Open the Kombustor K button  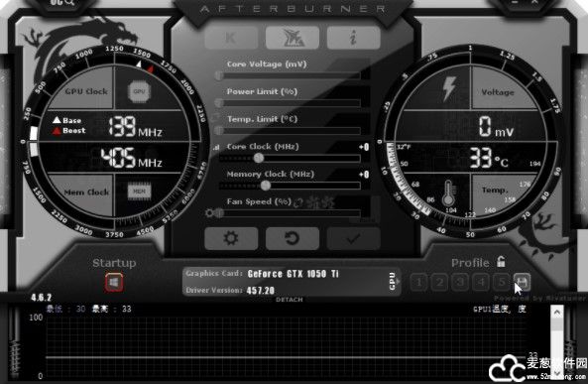tap(231, 38)
